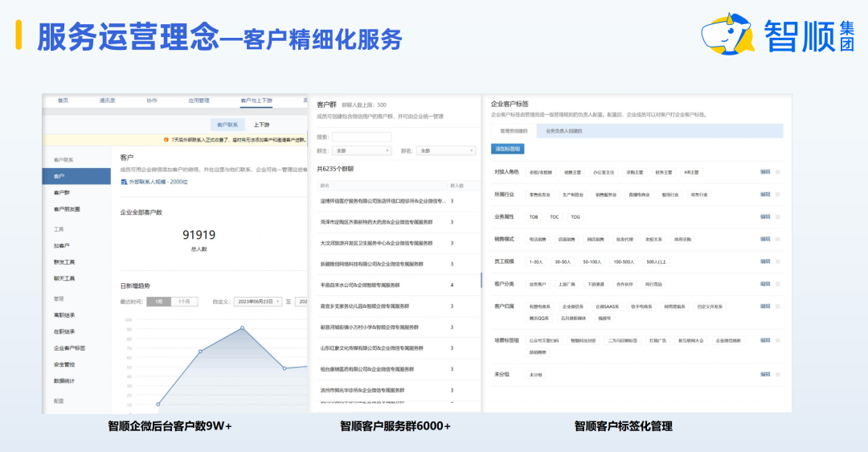This screenshot has height=452, width=868.
Task: Open 企业客户标签 in the sidebar
Action: (x=69, y=348)
